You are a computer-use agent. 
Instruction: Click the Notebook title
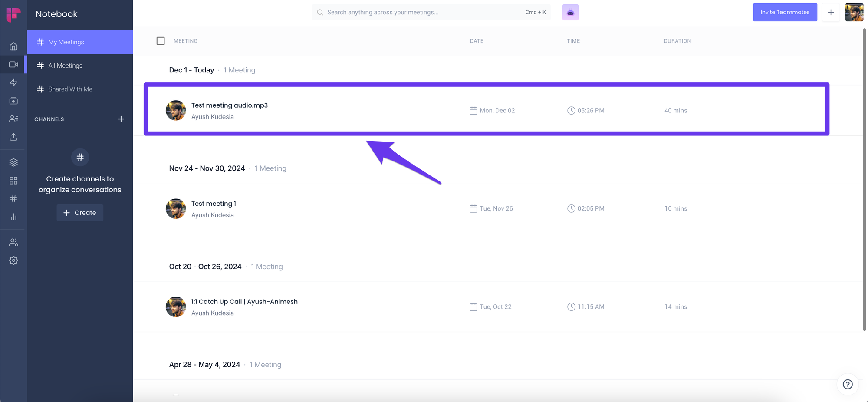(56, 14)
